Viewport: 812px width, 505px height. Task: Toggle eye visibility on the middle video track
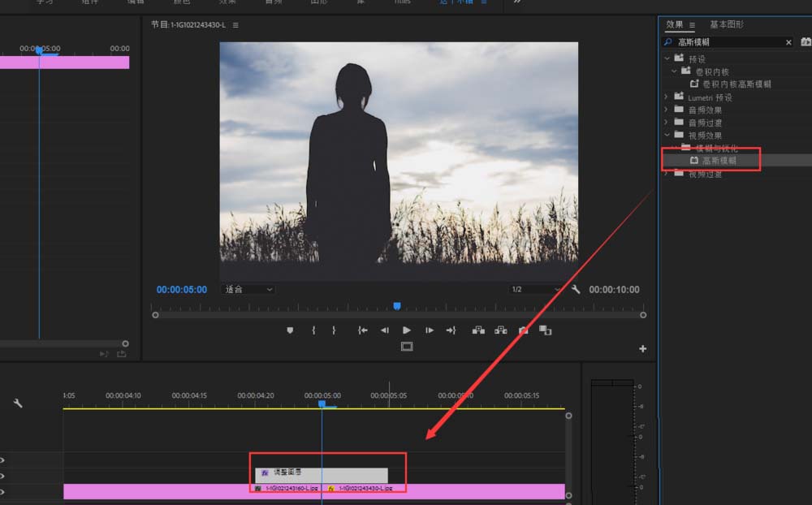click(x=2, y=476)
